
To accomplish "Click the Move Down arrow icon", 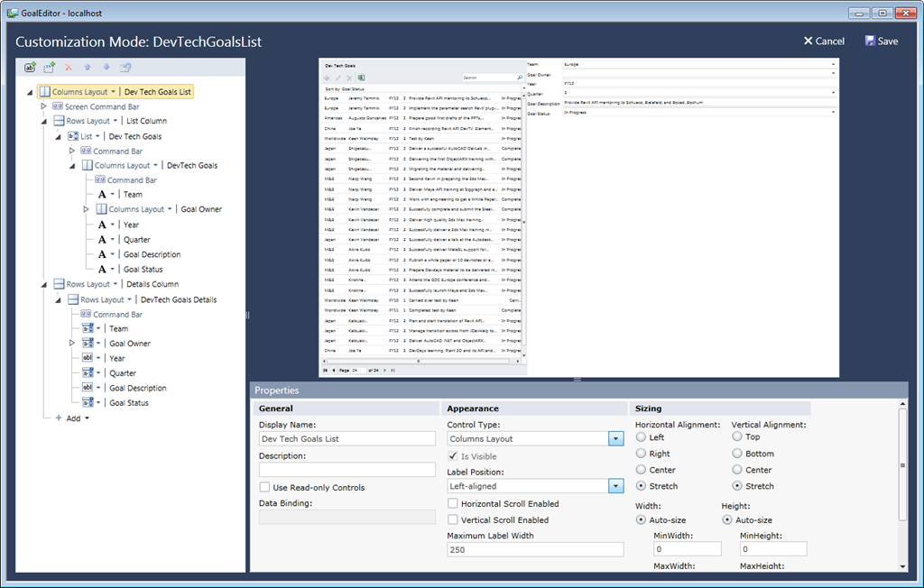I will coord(106,67).
